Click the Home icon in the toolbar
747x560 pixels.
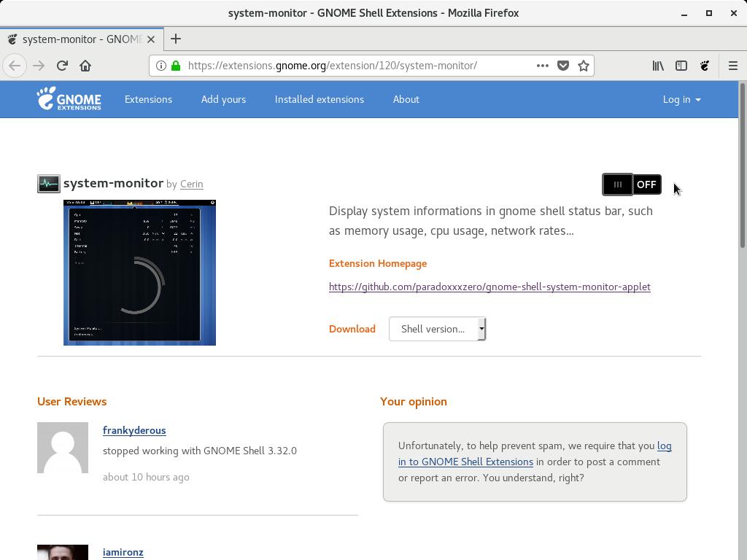(x=85, y=65)
